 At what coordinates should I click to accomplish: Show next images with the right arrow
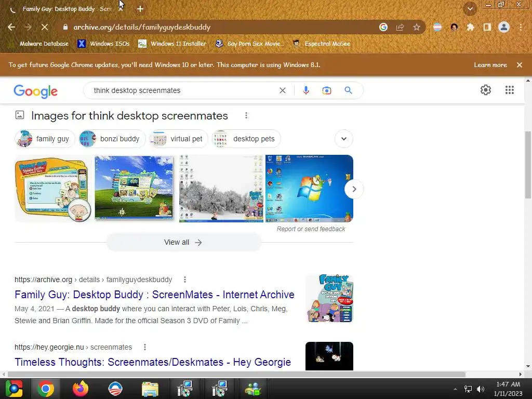pos(354,189)
